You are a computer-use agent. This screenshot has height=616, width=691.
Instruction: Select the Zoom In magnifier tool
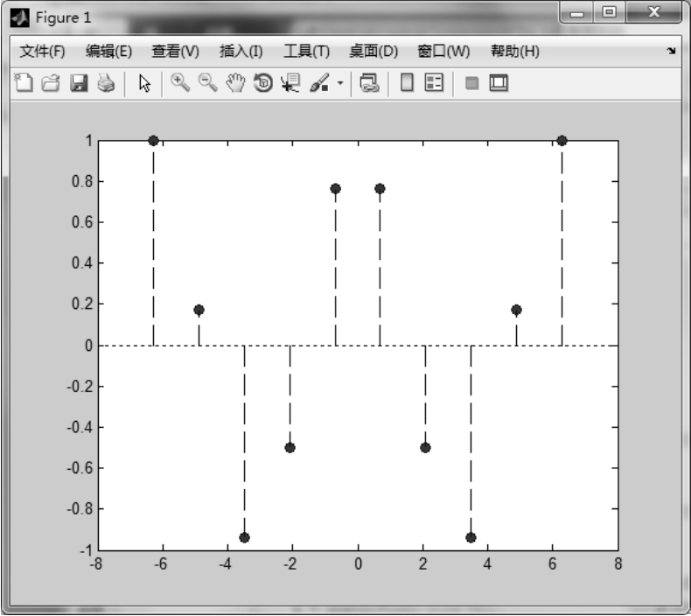[x=180, y=83]
